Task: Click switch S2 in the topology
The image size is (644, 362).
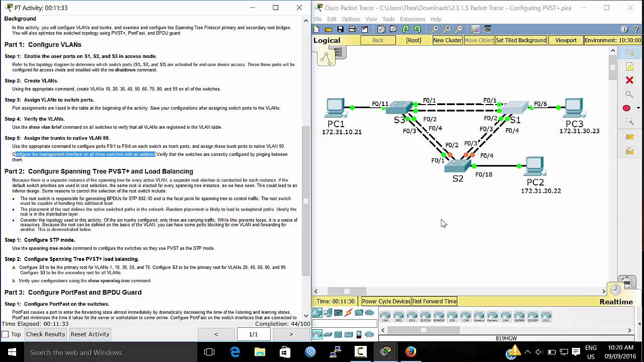Action: 457,165
